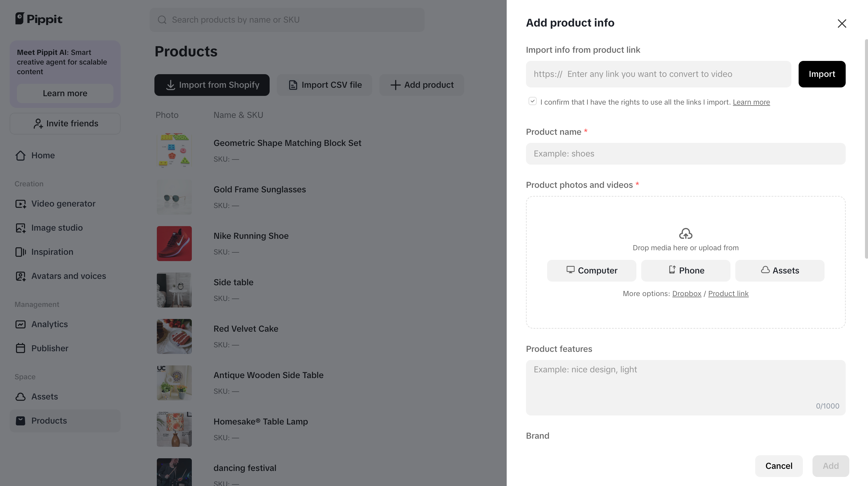Screen dimensions: 868x486
Task: Open the Video generator tool
Action: pos(63,204)
